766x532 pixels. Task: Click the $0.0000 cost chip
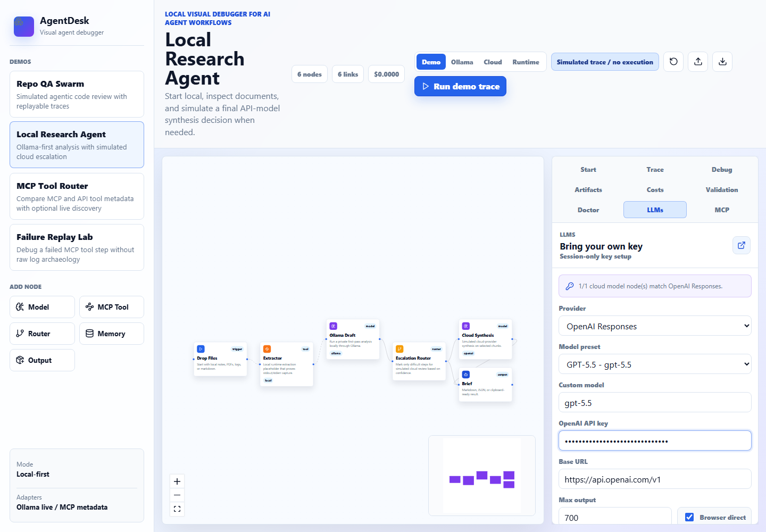coord(386,74)
